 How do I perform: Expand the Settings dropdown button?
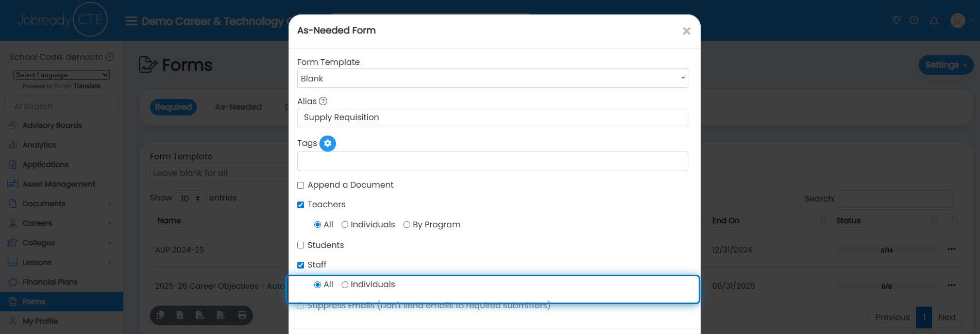[945, 65]
